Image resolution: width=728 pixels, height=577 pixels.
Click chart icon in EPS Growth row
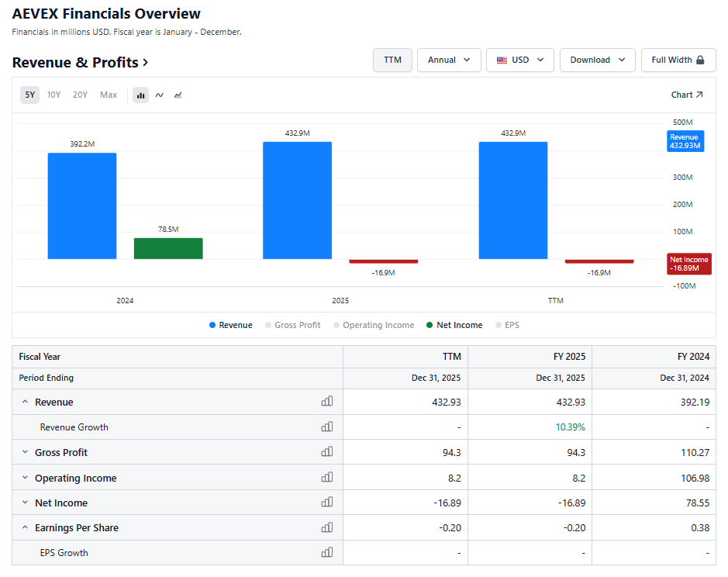pos(327,552)
